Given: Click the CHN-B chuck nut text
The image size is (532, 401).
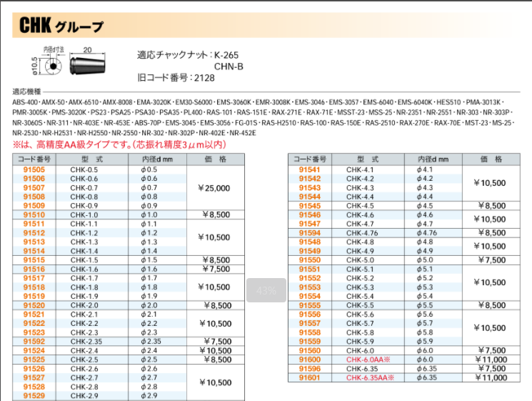Looking at the screenshot, I should [229, 66].
